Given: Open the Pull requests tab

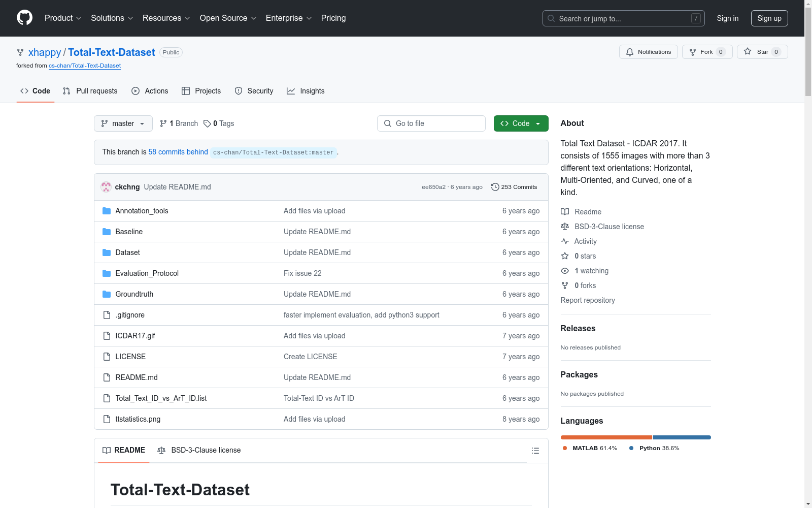Looking at the screenshot, I should click(90, 91).
